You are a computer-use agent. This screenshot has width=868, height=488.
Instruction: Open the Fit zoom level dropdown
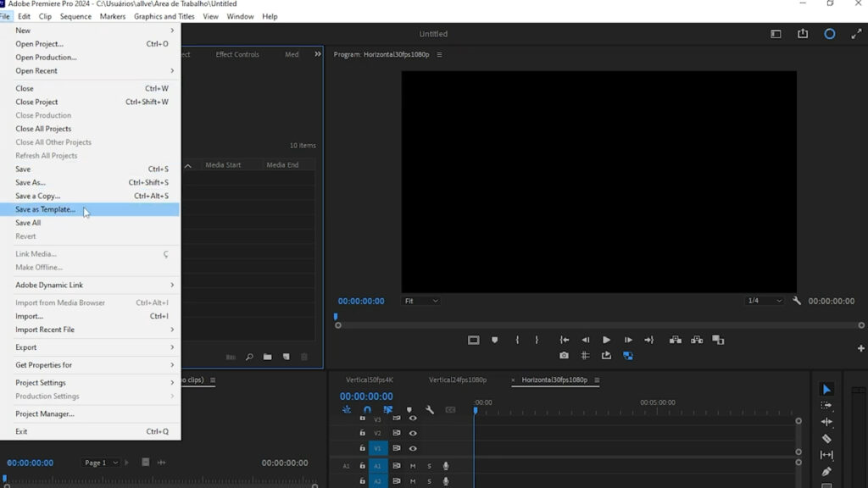pyautogui.click(x=420, y=301)
